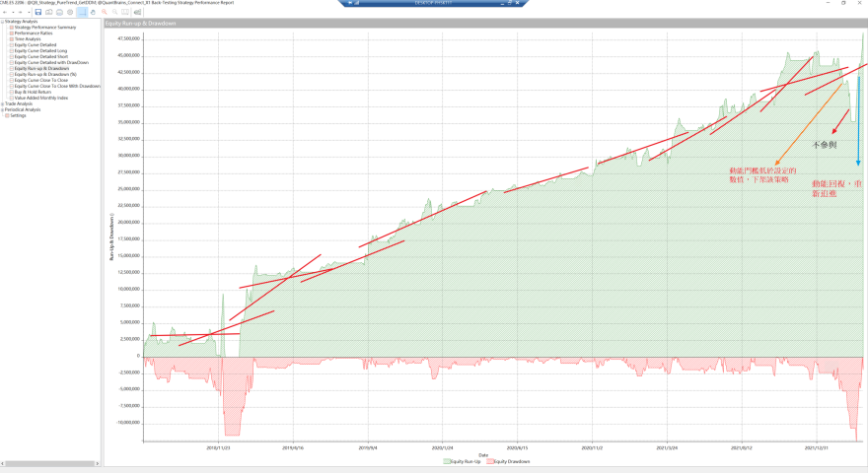Select the hand pan tool
868x473 pixels.
(x=93, y=12)
